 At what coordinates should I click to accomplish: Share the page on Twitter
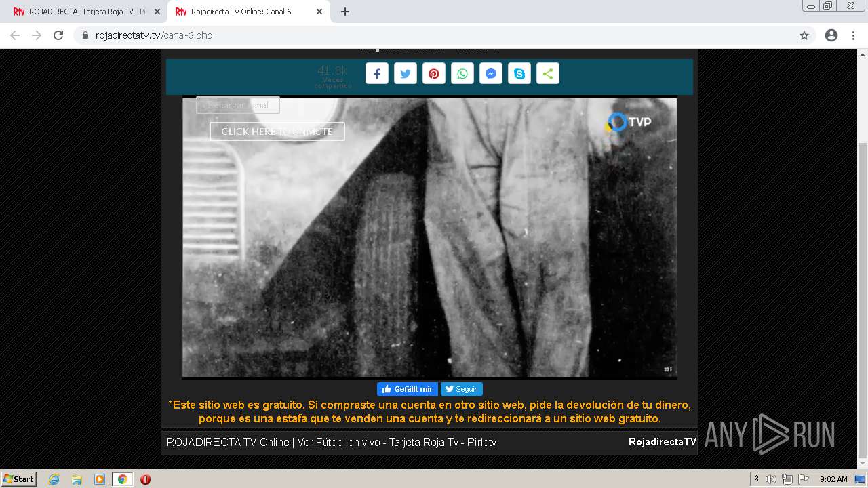[x=406, y=74]
